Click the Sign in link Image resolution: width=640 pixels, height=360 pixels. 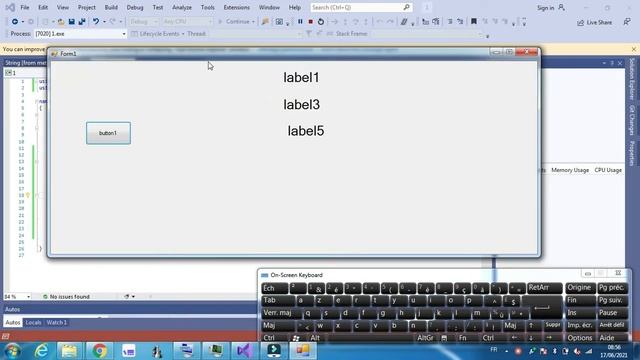coord(545,8)
